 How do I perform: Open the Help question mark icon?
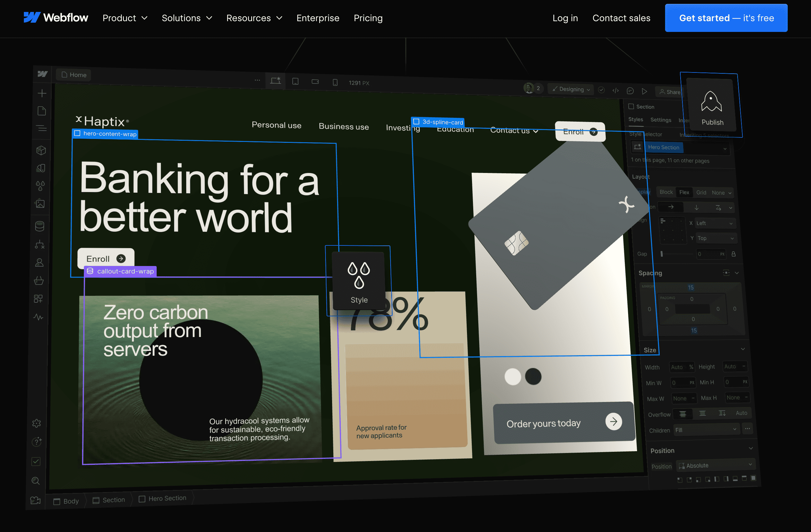[36, 442]
